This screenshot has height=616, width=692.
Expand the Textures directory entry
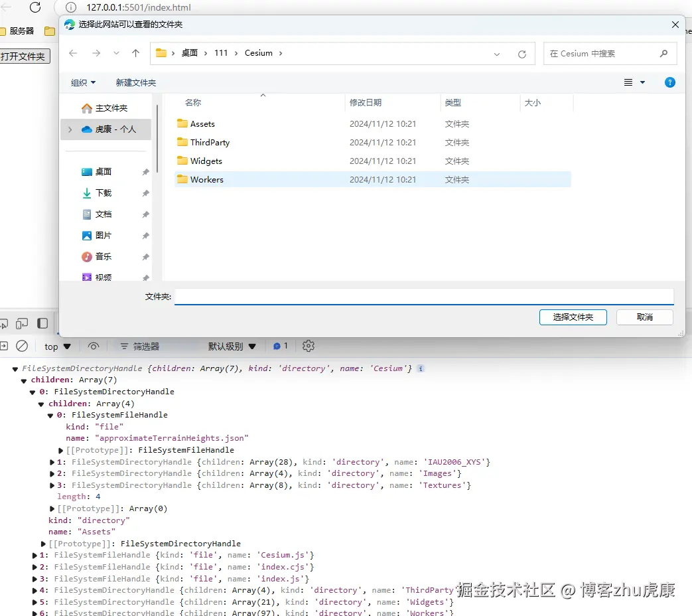coord(52,486)
